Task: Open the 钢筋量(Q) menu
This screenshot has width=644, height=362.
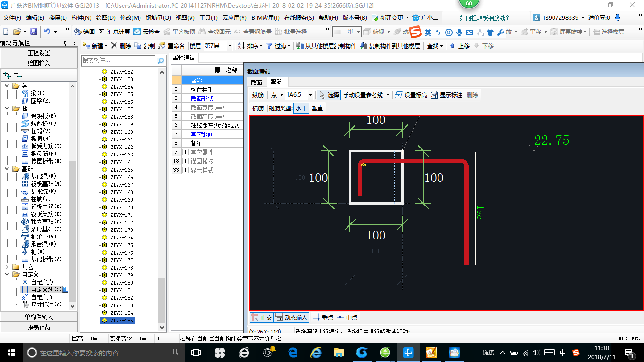Action: [158, 17]
